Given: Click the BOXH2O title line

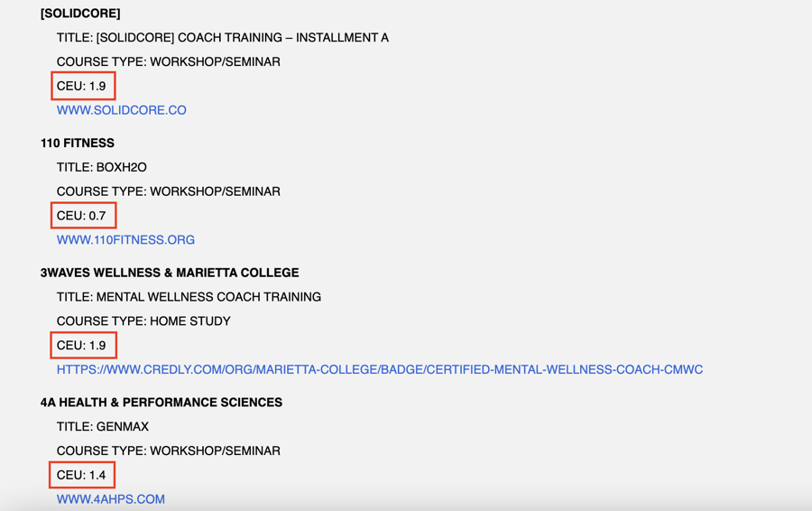Looking at the screenshot, I should click(101, 167).
